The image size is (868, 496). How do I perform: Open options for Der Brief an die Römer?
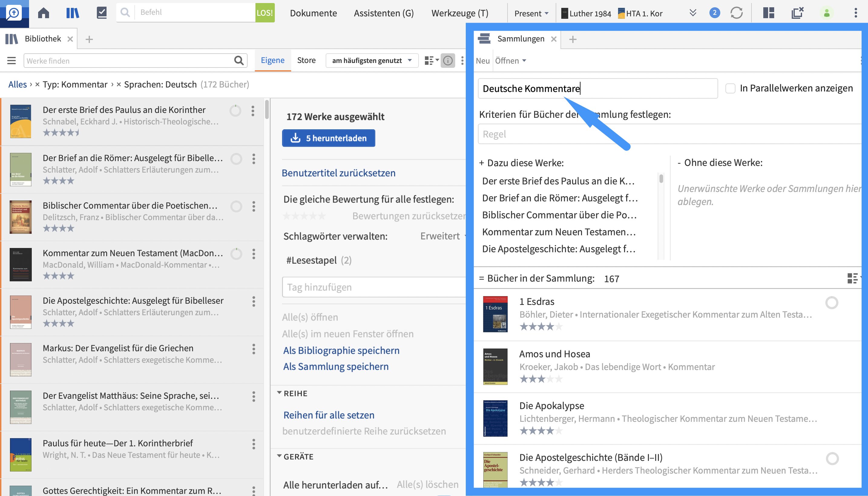click(x=254, y=159)
